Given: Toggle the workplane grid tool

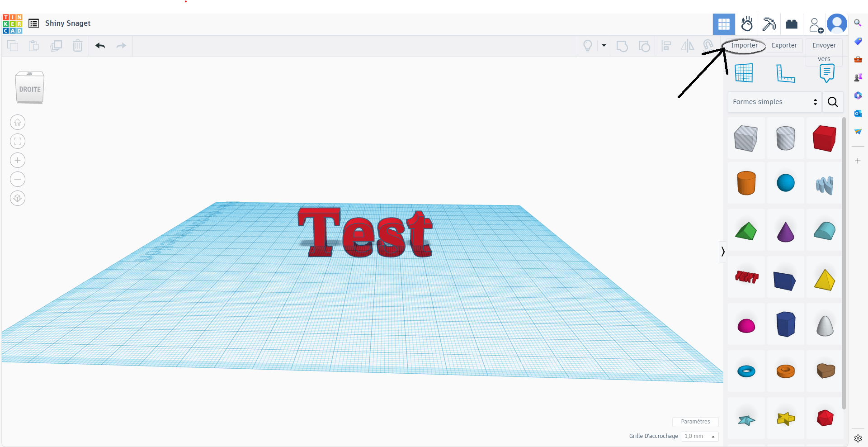Looking at the screenshot, I should pos(744,73).
